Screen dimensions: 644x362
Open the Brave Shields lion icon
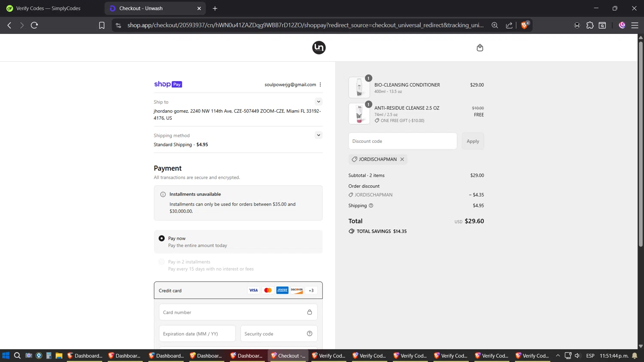tap(524, 25)
